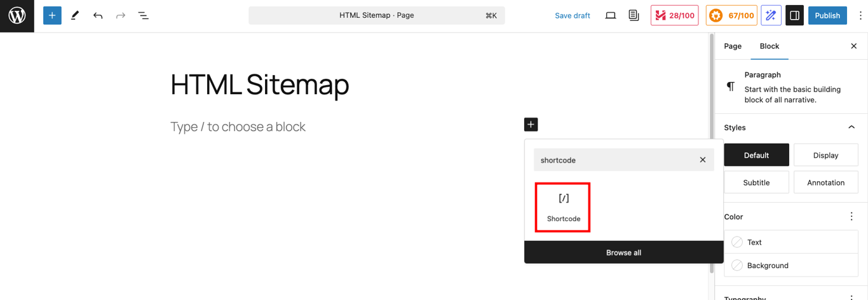
Task: Apply the Default paragraph style
Action: [756, 155]
